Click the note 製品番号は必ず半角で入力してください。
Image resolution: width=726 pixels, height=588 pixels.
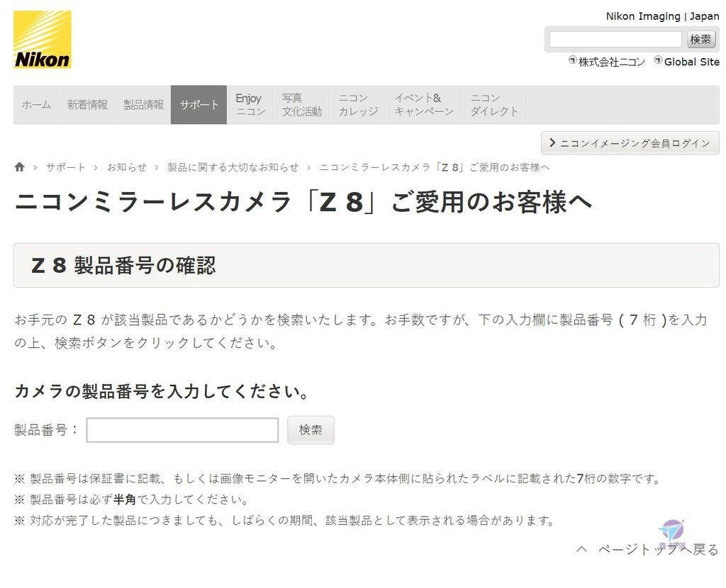133,499
